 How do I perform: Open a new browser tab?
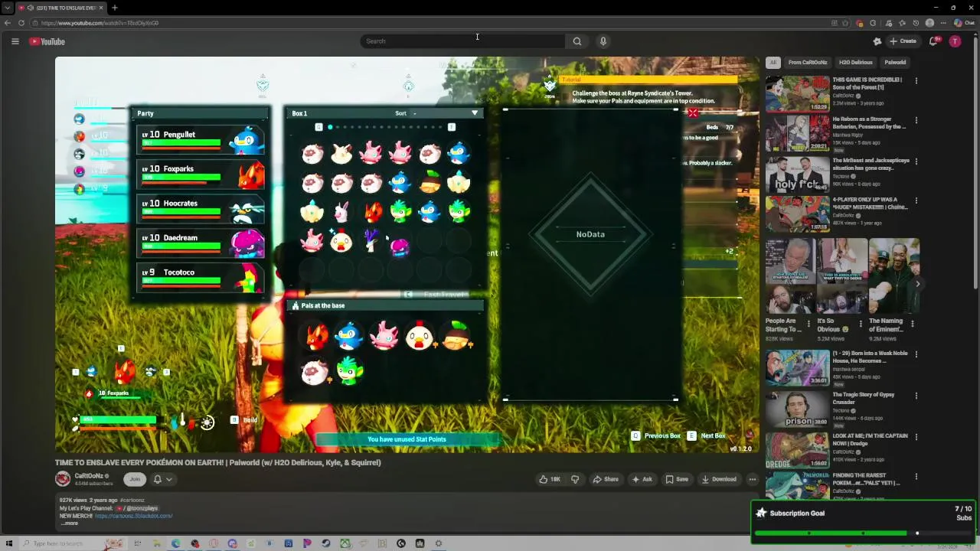click(114, 8)
